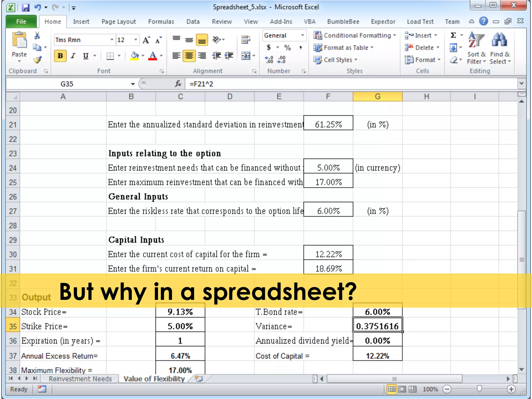532x399 pixels.
Task: Open the Reinvestment Needs sheet tab
Action: [x=80, y=379]
